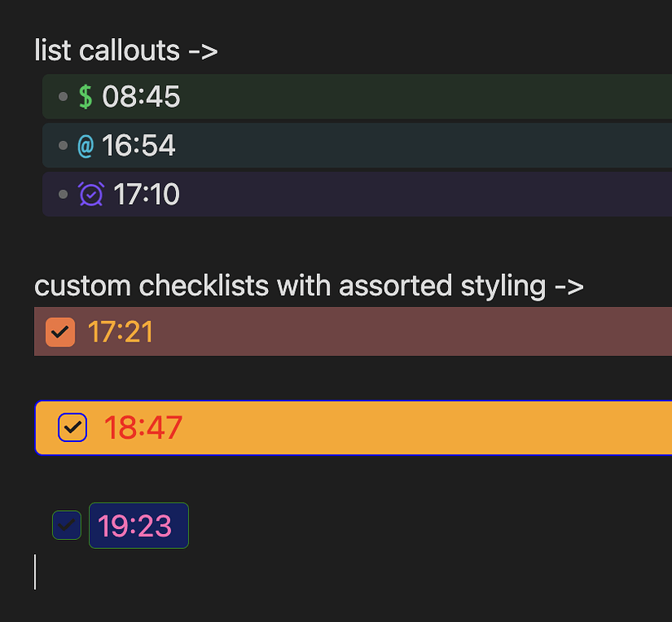The height and width of the screenshot is (622, 672).
Task: Click the empty line at the blinking text cursor
Action: point(35,572)
